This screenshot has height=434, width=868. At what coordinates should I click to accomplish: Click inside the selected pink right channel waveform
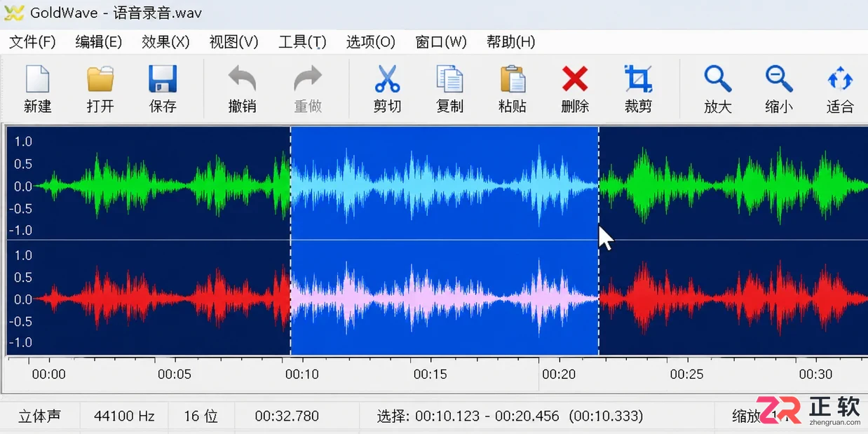tap(445, 299)
